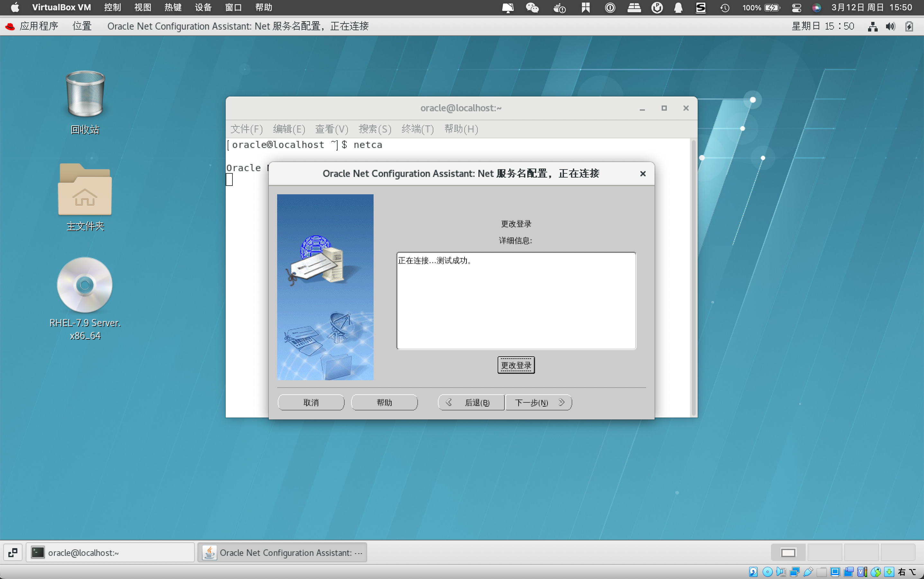The height and width of the screenshot is (579, 924).
Task: Open the VirtualBox 热键 menu
Action: click(173, 7)
